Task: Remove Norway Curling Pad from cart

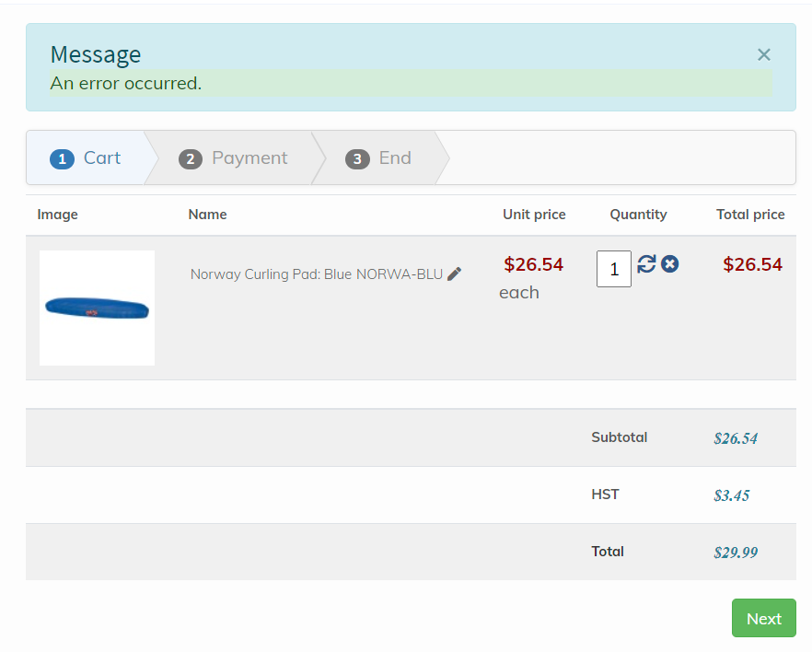Action: point(670,264)
